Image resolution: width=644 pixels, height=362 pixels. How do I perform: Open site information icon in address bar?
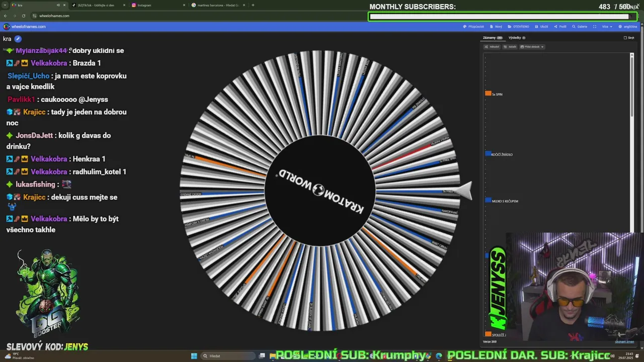(x=34, y=16)
